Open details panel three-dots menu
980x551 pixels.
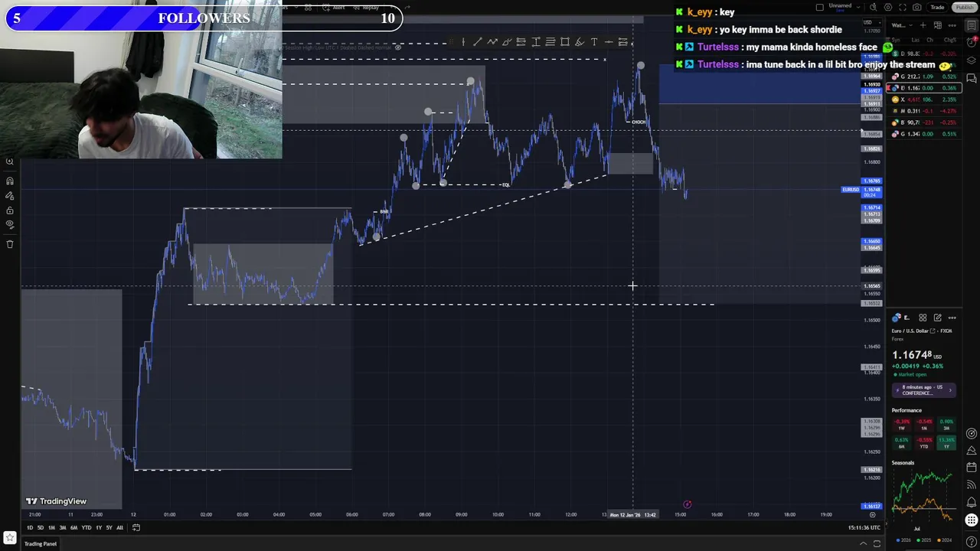pos(952,318)
